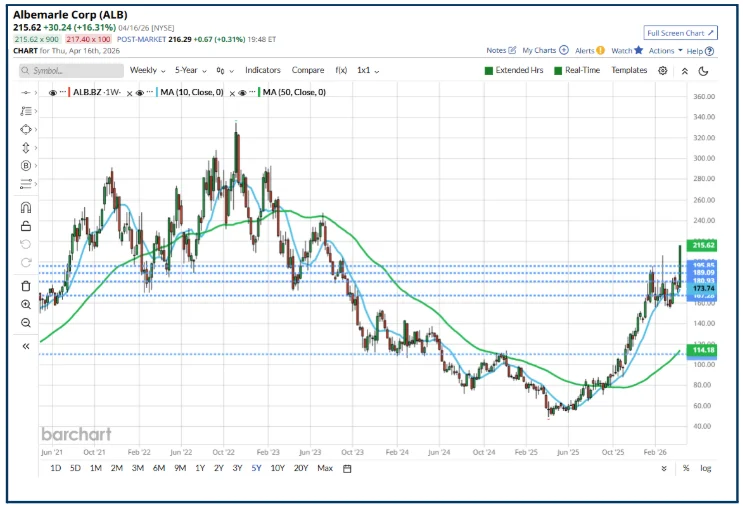
Task: Open the Indicators menu
Action: pos(263,70)
